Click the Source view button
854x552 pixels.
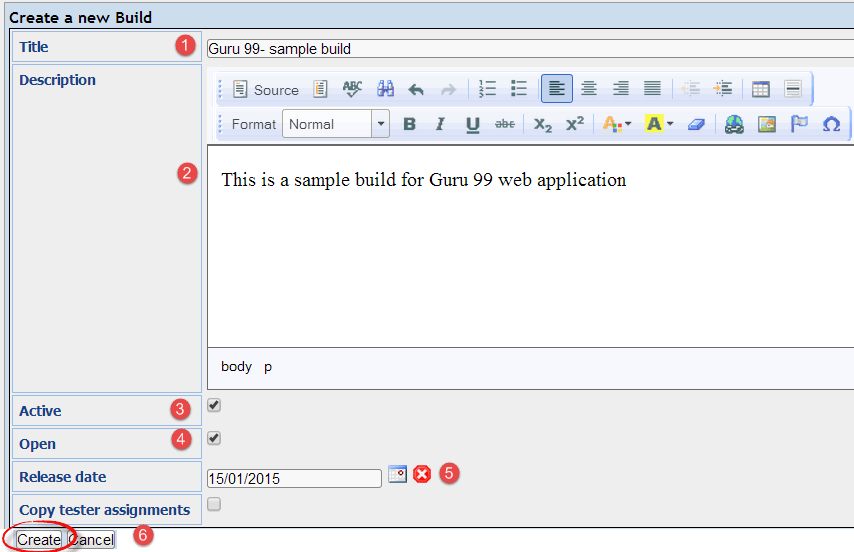pos(265,89)
